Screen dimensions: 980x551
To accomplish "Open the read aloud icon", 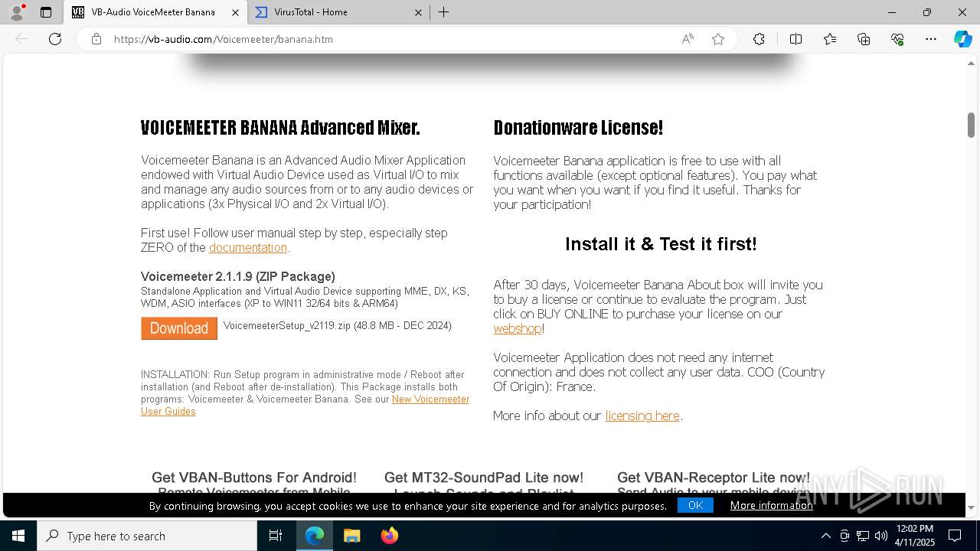I will click(x=688, y=39).
